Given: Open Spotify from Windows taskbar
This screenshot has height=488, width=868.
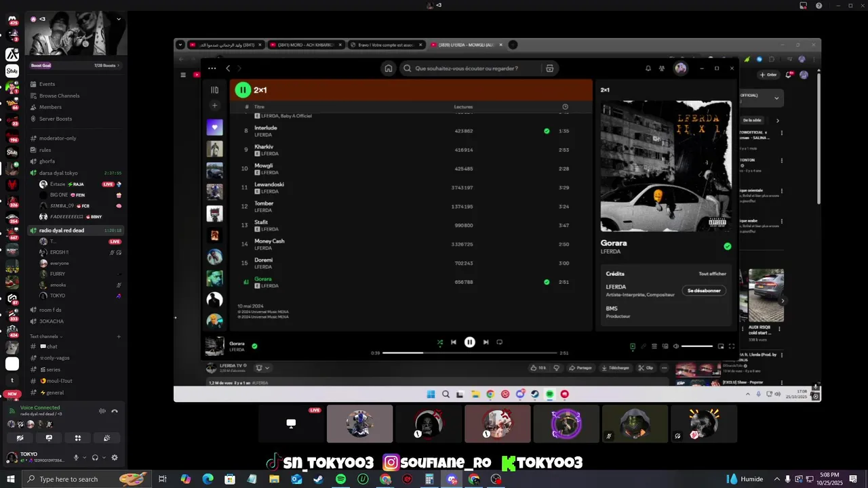Looking at the screenshot, I should pyautogui.click(x=341, y=479).
